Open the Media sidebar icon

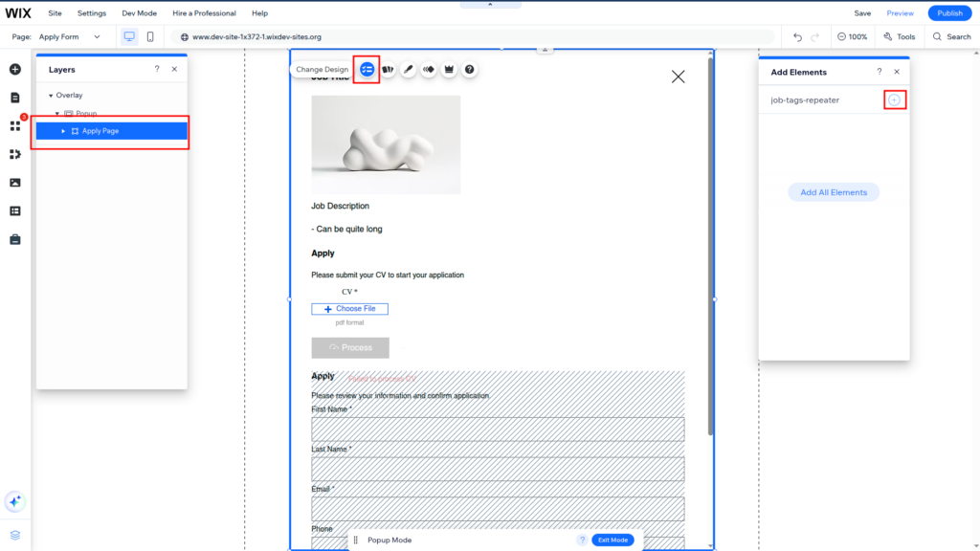[14, 183]
